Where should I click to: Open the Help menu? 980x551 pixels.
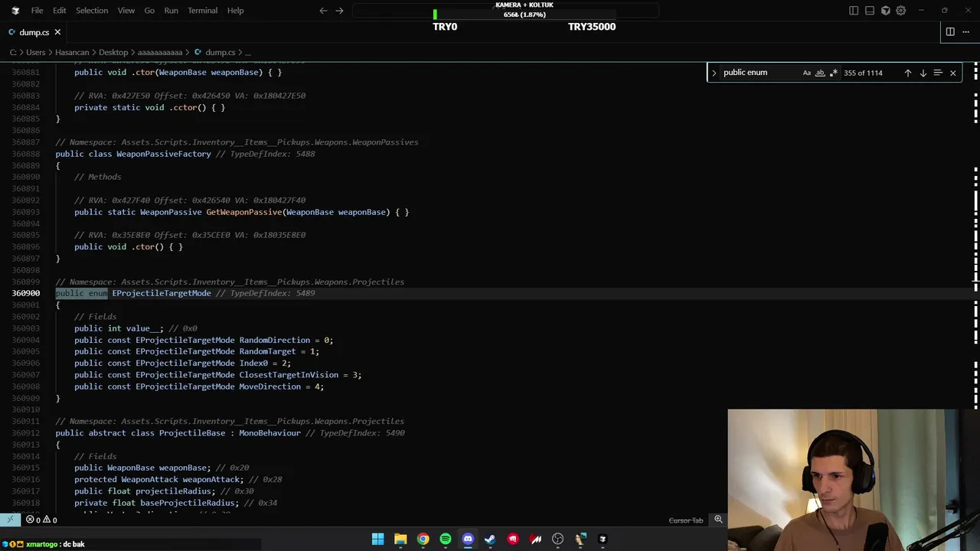pyautogui.click(x=235, y=11)
